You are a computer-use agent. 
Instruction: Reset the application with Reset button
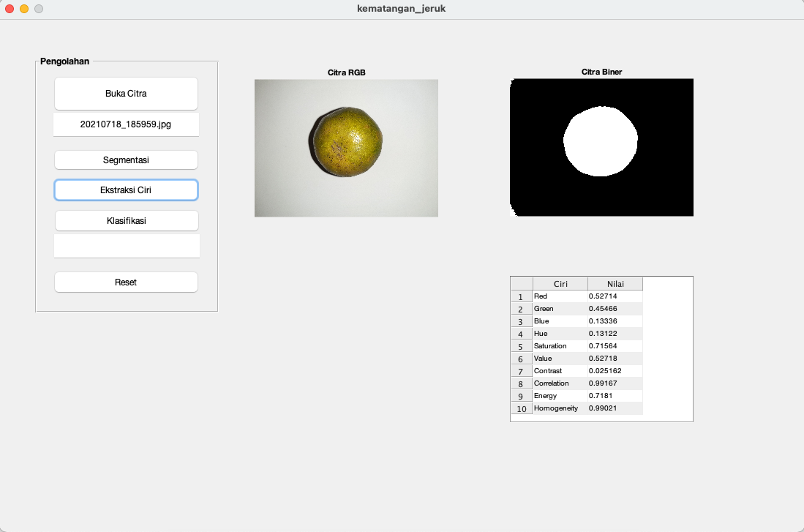126,282
